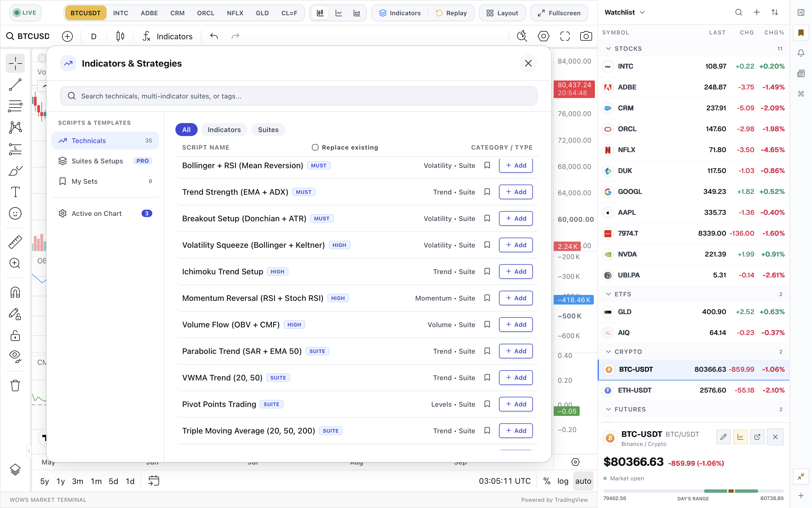Toggle lock all drawings
The height and width of the screenshot is (508, 812).
[15, 335]
